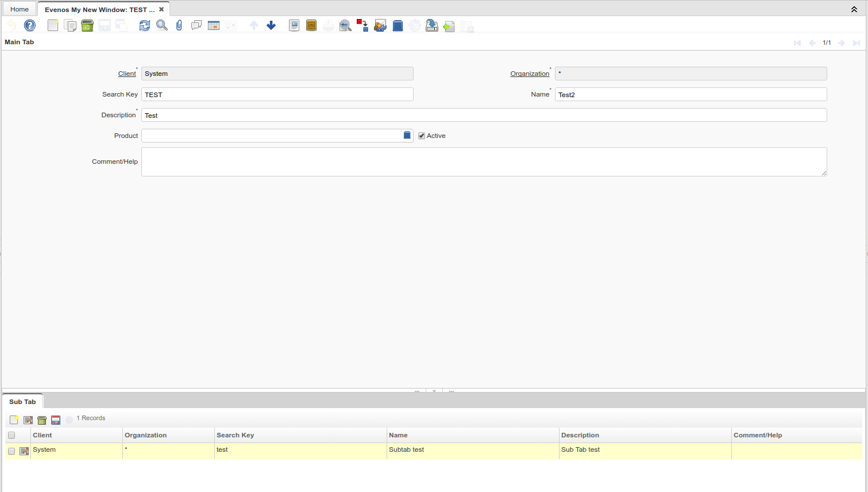868x492 pixels.
Task: Select the Sub Tab tab
Action: point(22,402)
